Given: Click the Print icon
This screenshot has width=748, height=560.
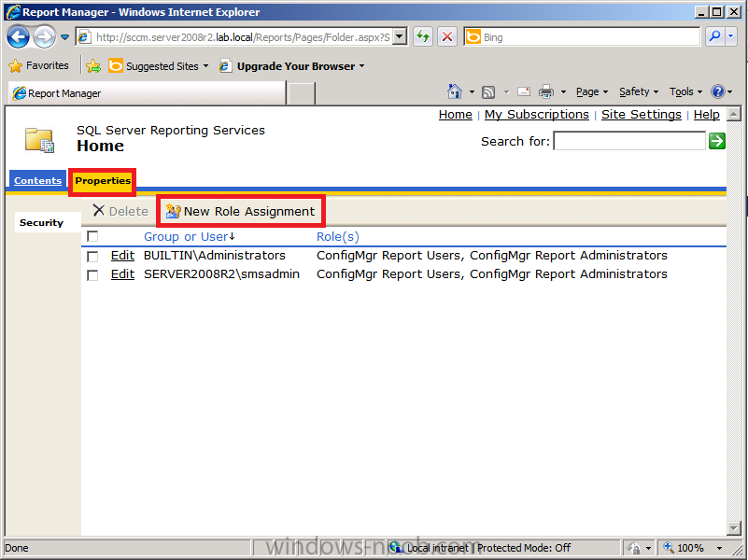Looking at the screenshot, I should [x=546, y=91].
